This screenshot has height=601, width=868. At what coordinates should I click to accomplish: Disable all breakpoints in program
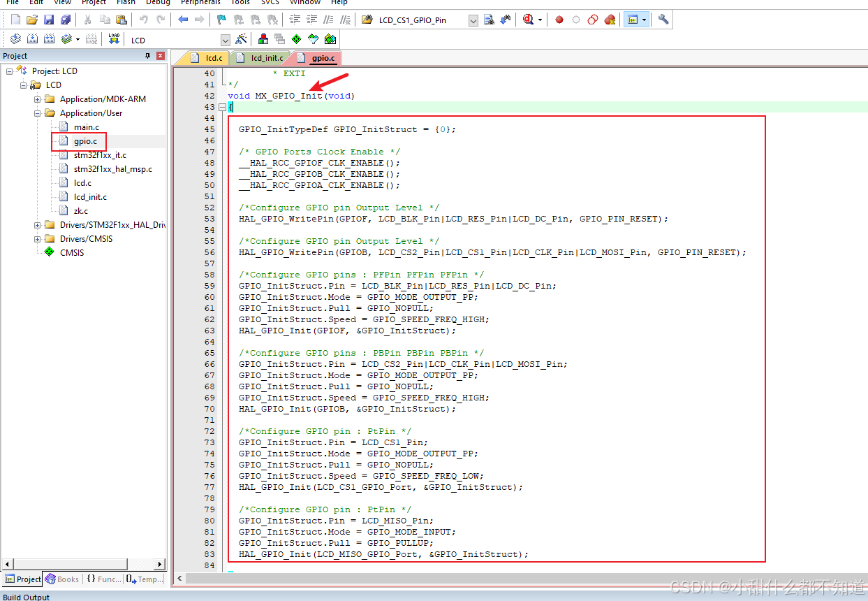pyautogui.click(x=592, y=20)
